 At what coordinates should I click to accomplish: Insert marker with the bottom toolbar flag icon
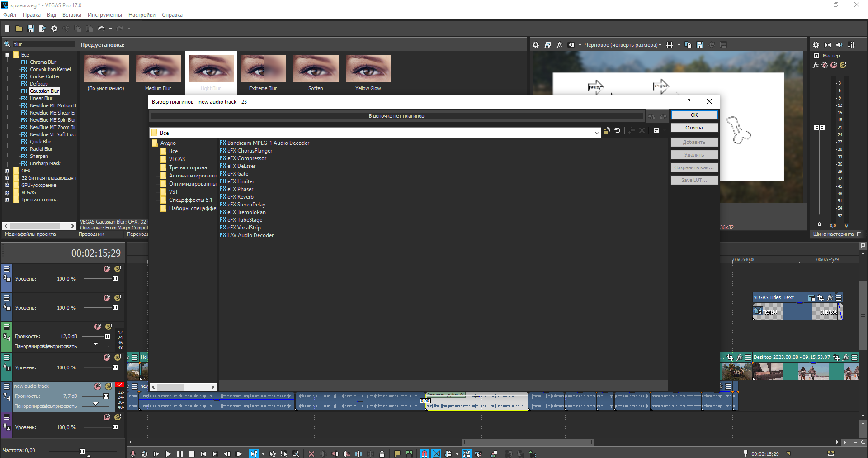pos(397,453)
